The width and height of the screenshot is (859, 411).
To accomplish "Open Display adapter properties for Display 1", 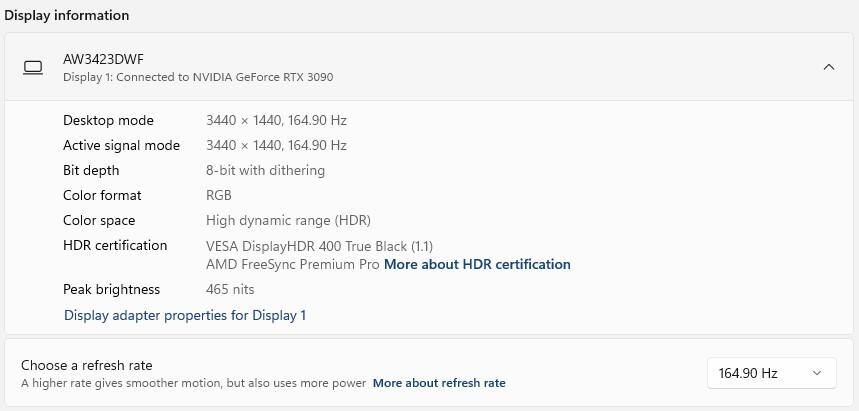I will [185, 315].
